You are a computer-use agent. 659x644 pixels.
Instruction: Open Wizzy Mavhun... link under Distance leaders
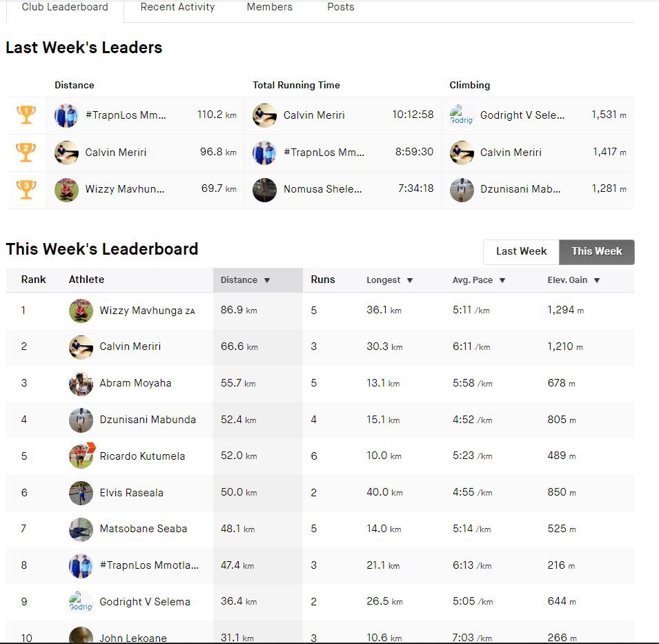(x=124, y=189)
